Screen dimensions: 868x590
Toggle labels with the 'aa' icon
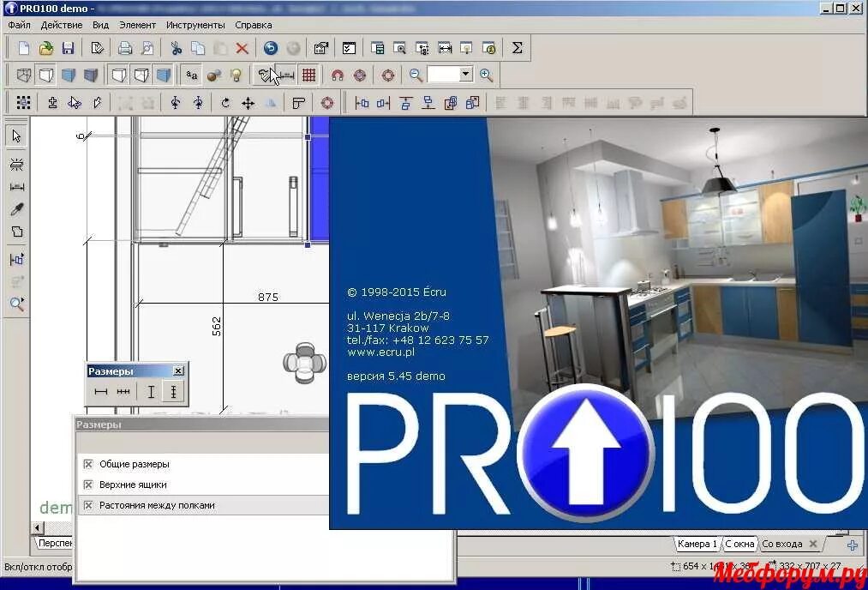point(192,75)
